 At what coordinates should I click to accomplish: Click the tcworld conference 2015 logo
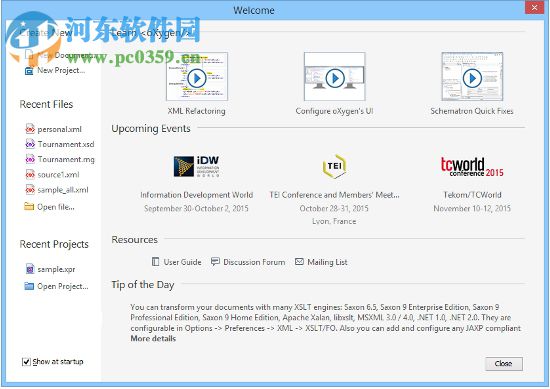point(472,167)
